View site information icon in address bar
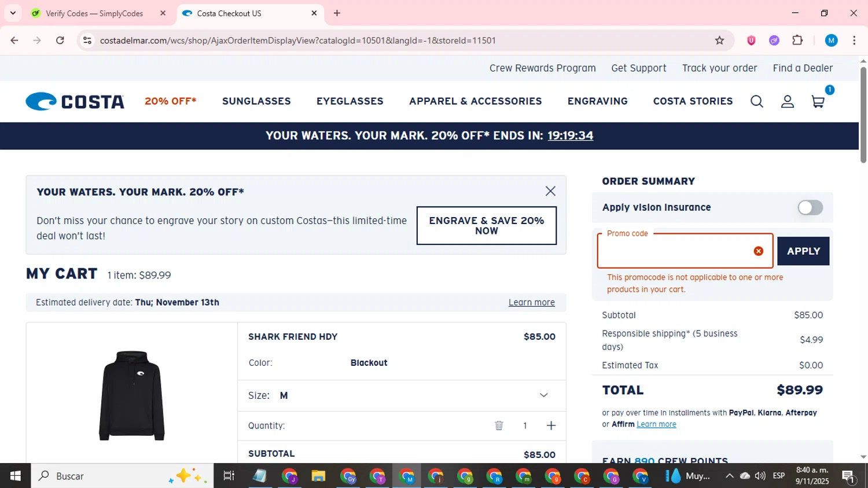The width and height of the screenshot is (868, 488). pos(87,41)
